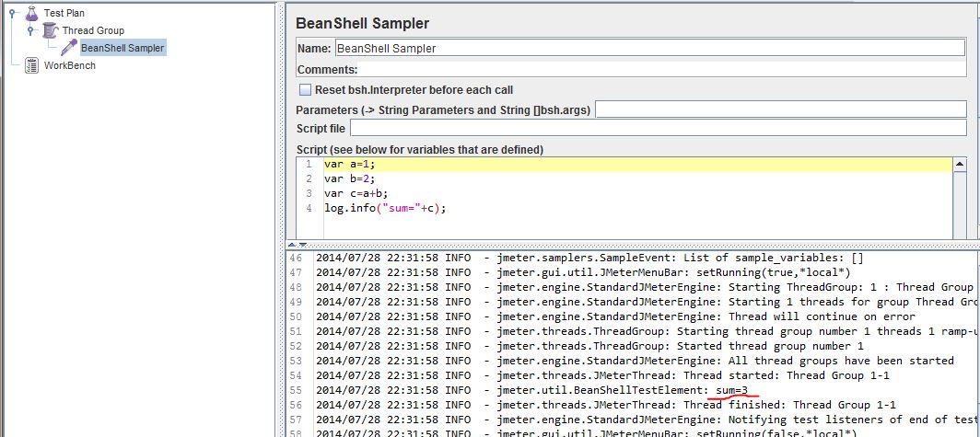Viewport: 980px width, 437px height.
Task: Click the Comments field
Action: tap(662, 69)
